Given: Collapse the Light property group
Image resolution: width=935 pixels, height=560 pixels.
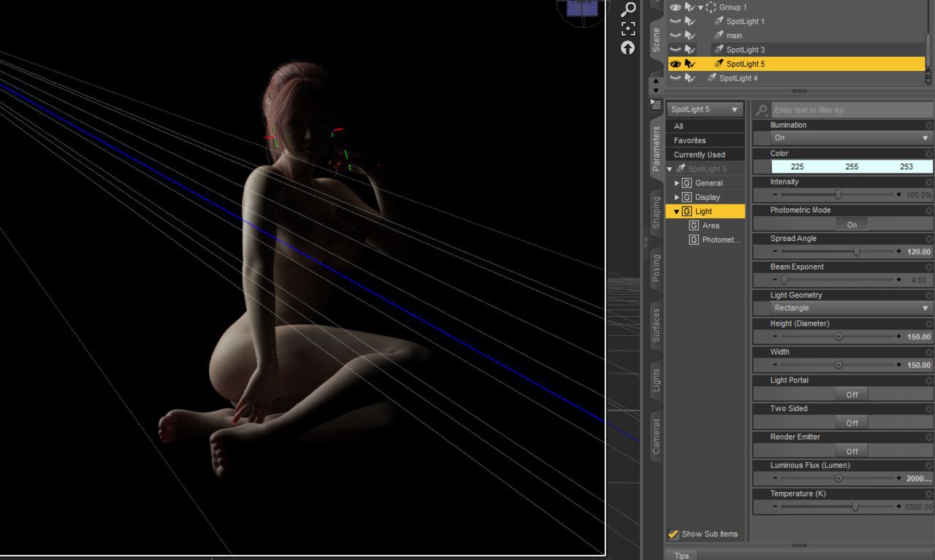Looking at the screenshot, I should (x=677, y=212).
